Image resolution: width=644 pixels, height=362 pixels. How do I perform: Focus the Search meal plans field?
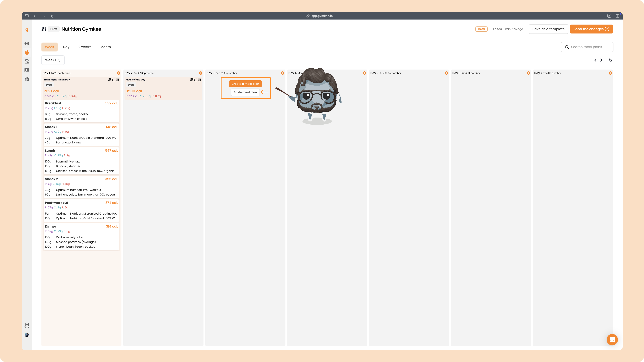(587, 47)
